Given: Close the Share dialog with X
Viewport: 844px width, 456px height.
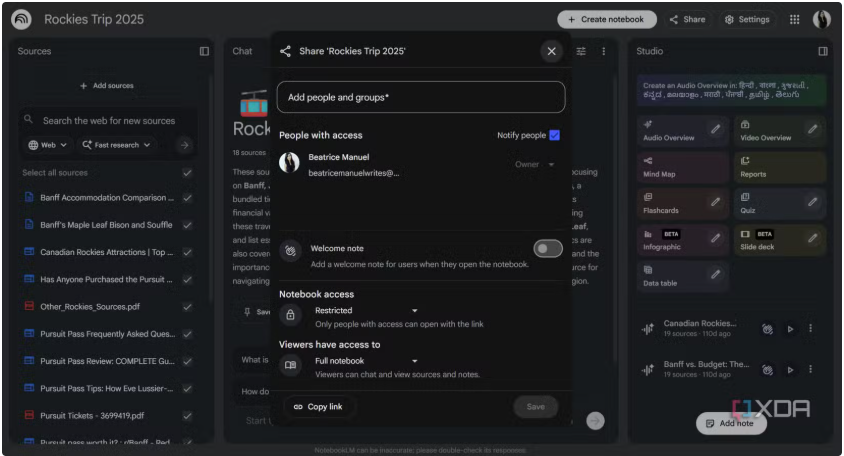Looking at the screenshot, I should coord(551,51).
